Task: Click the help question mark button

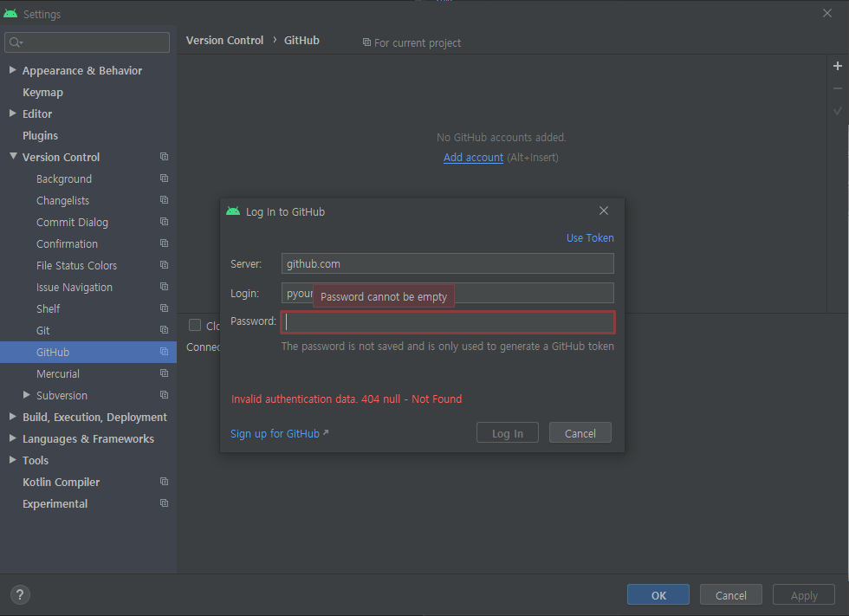Action: (20, 595)
